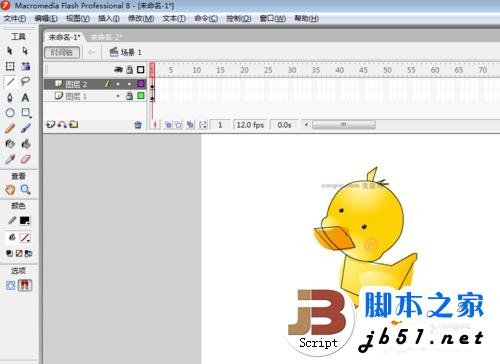This screenshot has width=500, height=364.
Task: Click frame 20 on timeline ruler
Action: pyautogui.click(x=244, y=70)
